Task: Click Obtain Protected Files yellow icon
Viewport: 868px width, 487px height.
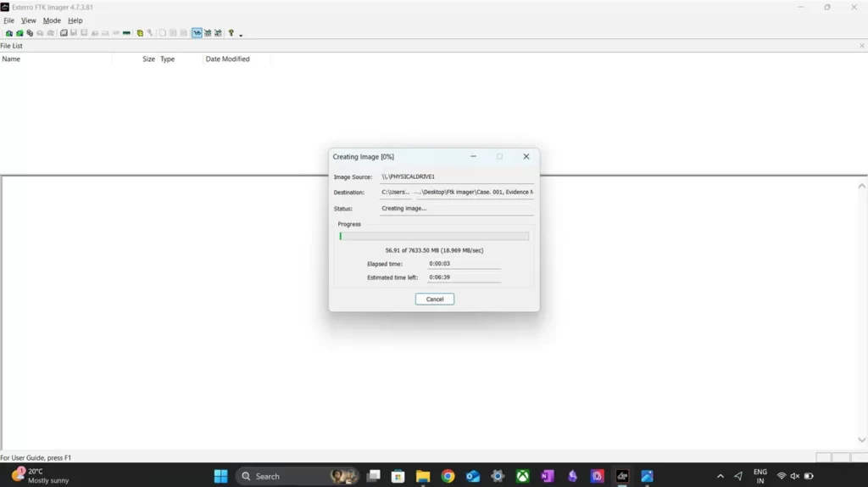Action: [x=140, y=33]
